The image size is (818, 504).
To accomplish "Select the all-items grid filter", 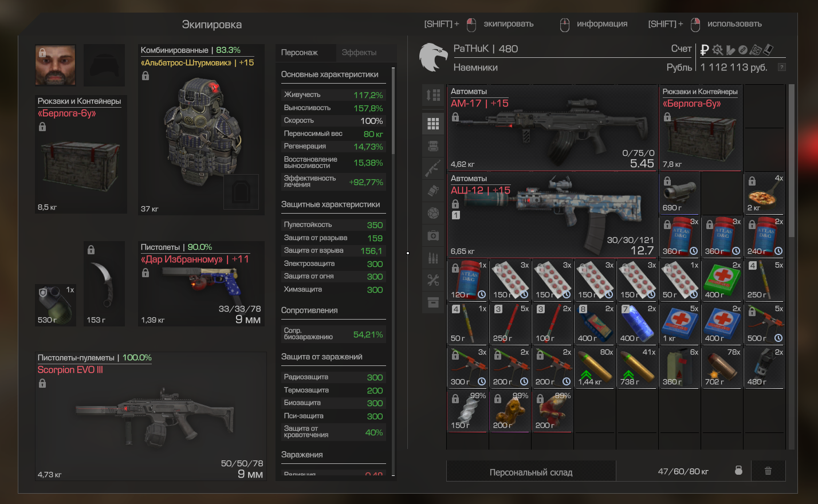I will tap(433, 123).
